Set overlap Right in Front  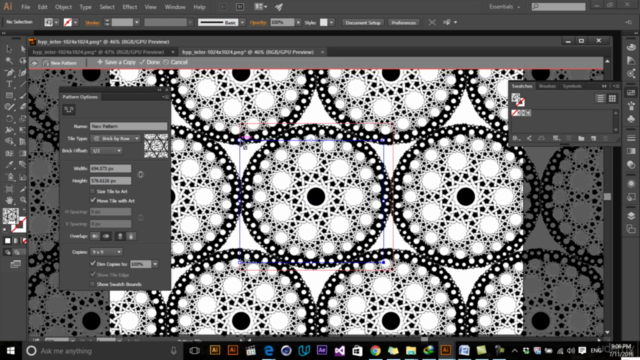pyautogui.click(x=106, y=236)
